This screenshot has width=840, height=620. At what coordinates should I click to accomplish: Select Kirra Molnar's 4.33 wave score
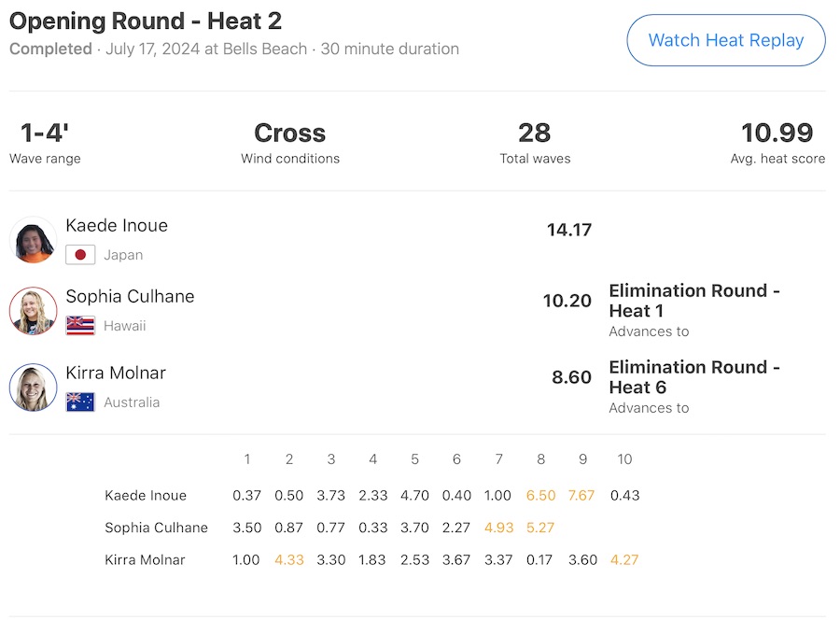pyautogui.click(x=289, y=560)
